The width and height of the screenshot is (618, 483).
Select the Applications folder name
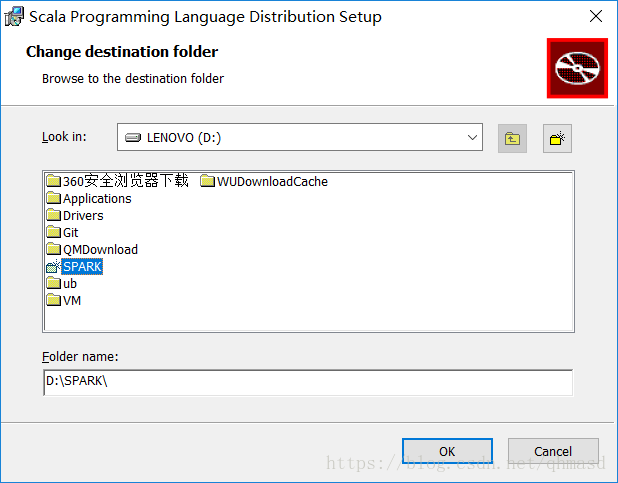[x=97, y=198]
